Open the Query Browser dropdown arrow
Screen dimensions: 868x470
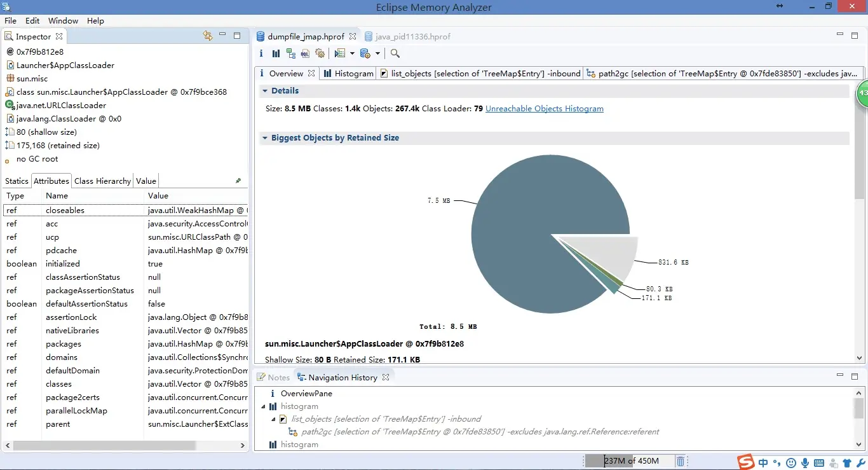pos(377,53)
